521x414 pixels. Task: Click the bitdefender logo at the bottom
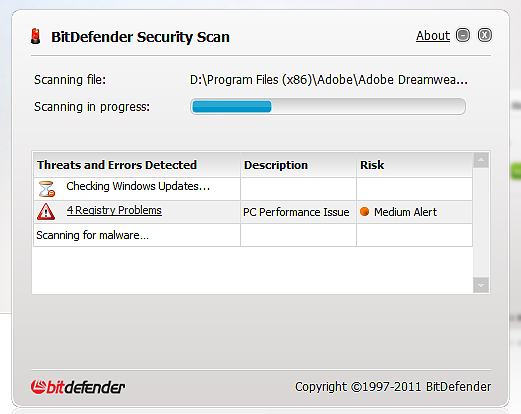click(78, 387)
